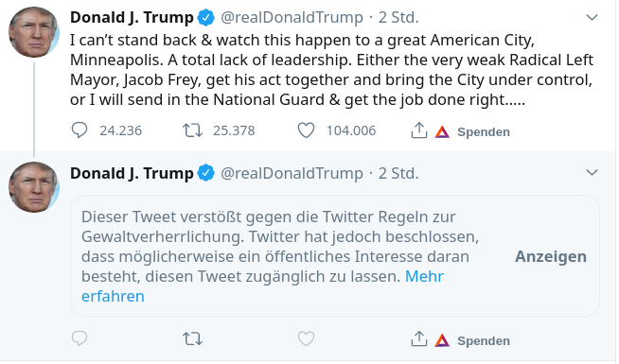Retweet the hidden second tweet
Viewport: 619px width, 364px height.
193,338
